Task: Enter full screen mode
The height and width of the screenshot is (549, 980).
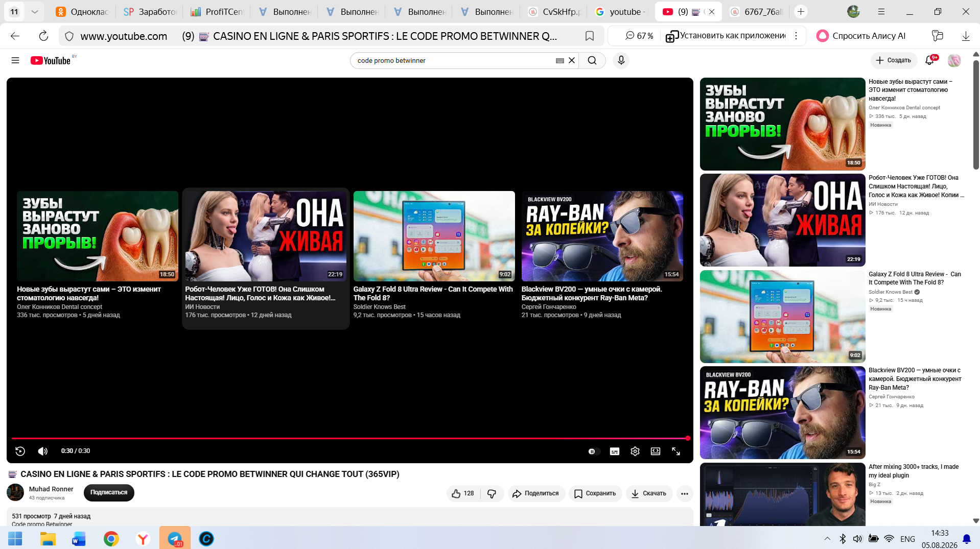Action: (676, 451)
